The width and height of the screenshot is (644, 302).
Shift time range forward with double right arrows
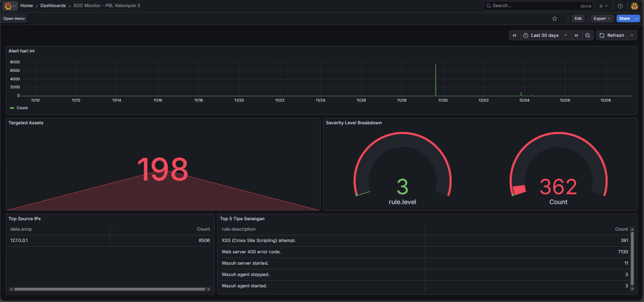point(576,35)
